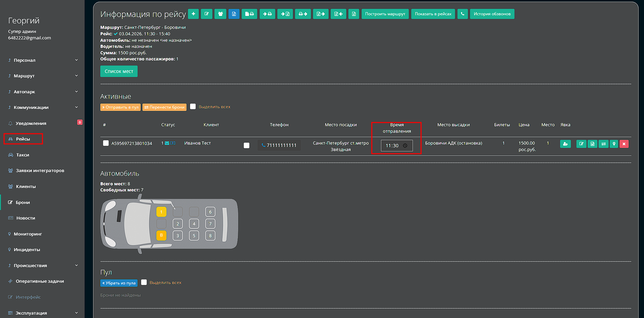Click the group of people icon in the top toolbar
Image resolution: width=644 pixels, height=318 pixels.
(x=220, y=14)
